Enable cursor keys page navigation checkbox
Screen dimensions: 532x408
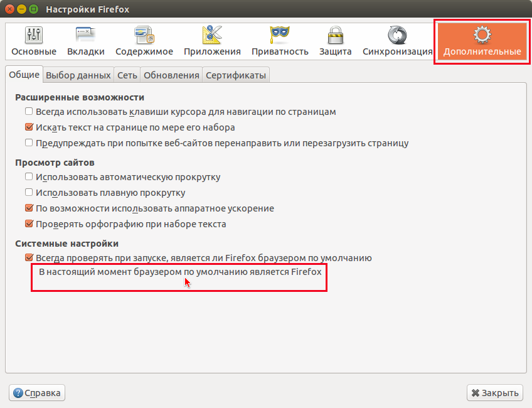pos(28,111)
